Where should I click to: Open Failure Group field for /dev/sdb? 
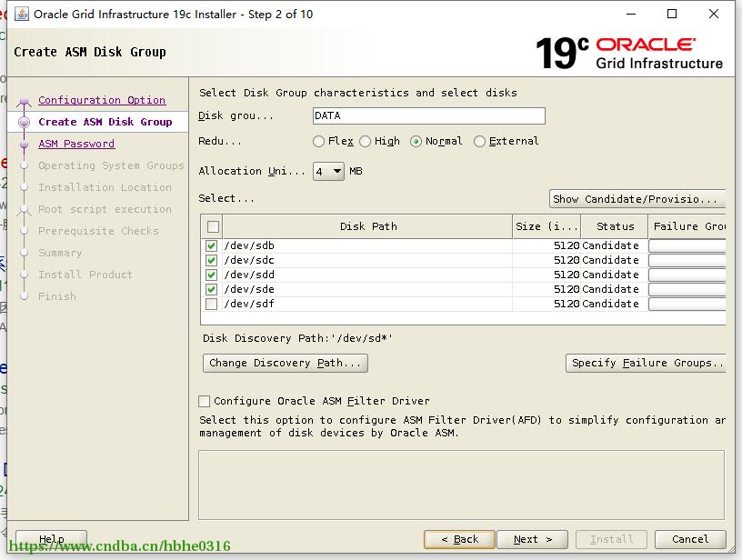[x=687, y=245]
